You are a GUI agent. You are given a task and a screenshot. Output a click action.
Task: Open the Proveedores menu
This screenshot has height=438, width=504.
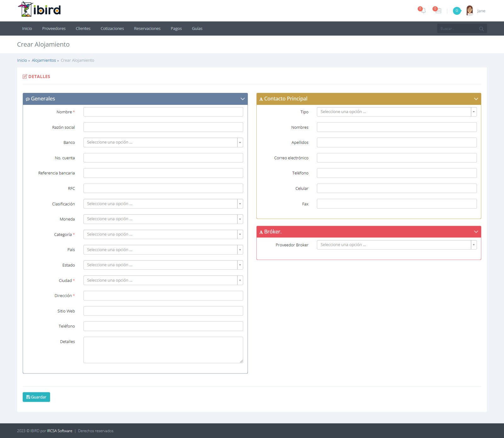pyautogui.click(x=54, y=28)
